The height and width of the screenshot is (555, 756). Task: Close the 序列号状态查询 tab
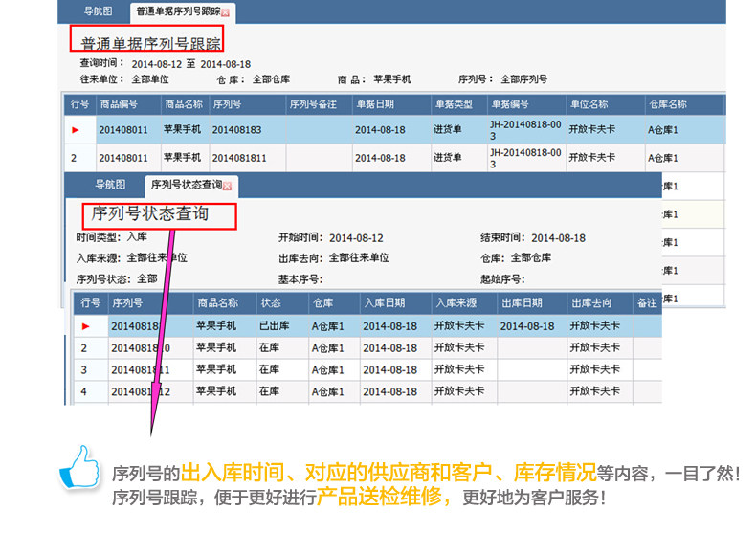point(228,187)
